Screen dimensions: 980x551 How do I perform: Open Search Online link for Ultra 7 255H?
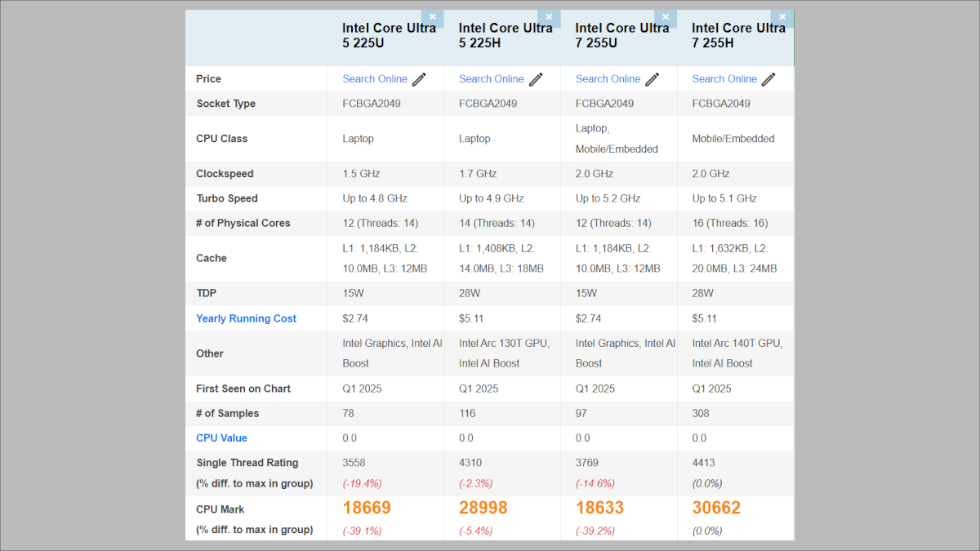(x=724, y=79)
